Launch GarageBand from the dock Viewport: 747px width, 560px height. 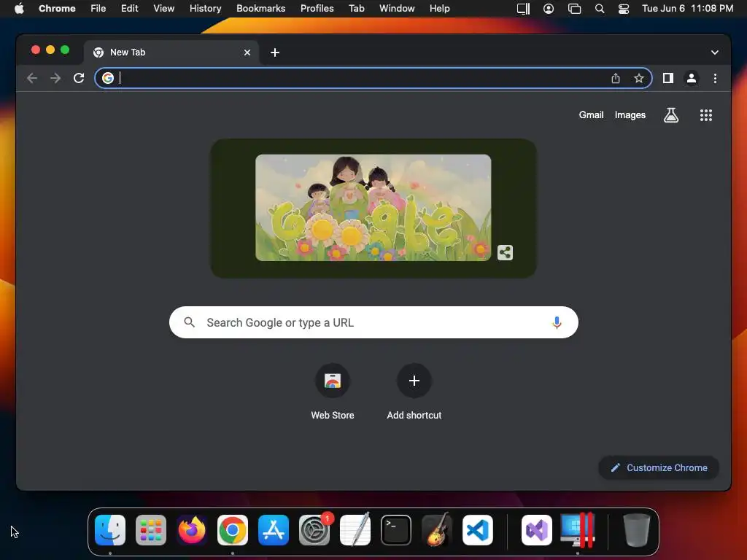click(x=437, y=529)
